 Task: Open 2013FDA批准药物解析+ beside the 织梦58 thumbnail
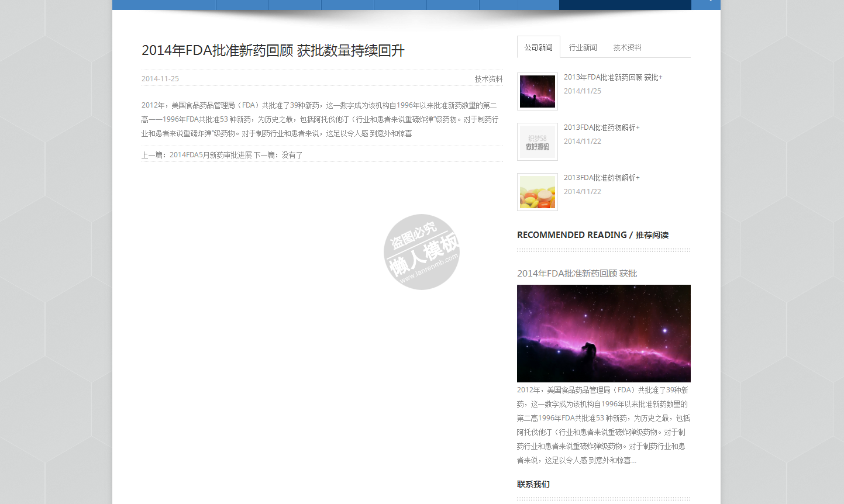point(602,127)
